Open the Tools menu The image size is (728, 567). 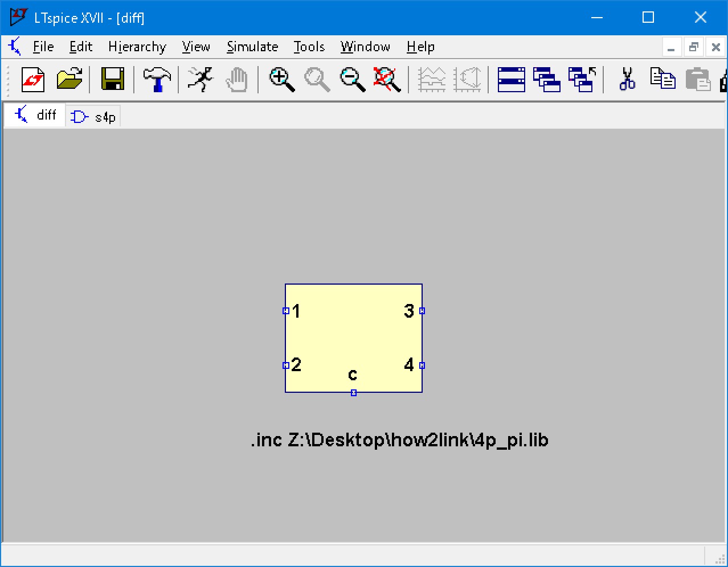point(309,47)
